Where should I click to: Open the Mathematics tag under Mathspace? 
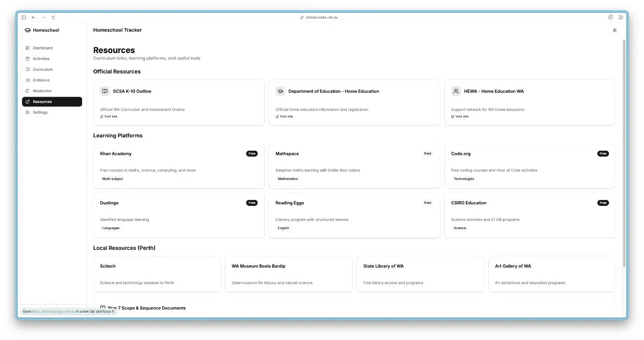click(288, 179)
